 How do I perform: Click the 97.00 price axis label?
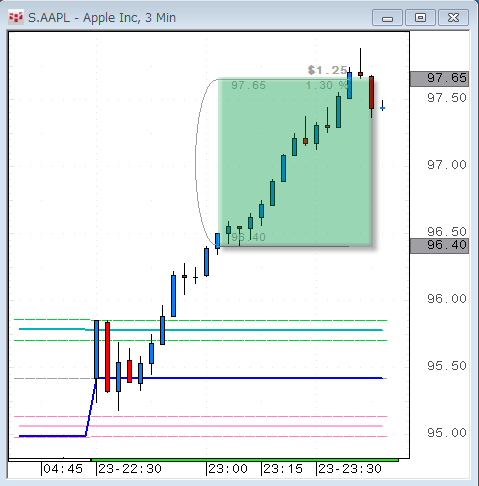447,165
